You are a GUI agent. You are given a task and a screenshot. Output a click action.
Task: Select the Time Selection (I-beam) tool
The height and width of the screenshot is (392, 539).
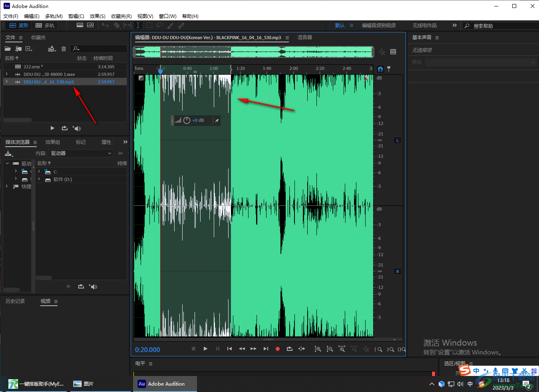pyautogui.click(x=138, y=25)
